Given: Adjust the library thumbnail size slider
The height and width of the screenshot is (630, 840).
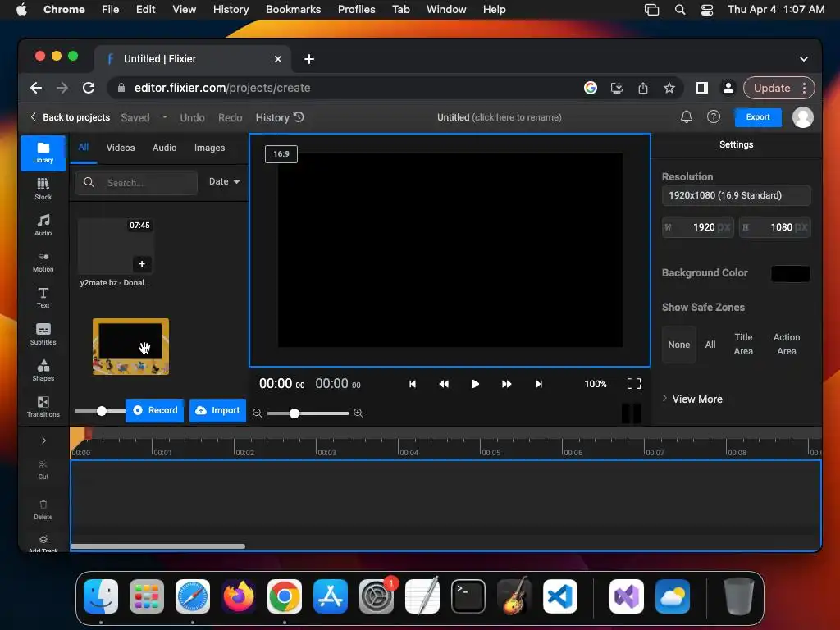Looking at the screenshot, I should pos(101,411).
